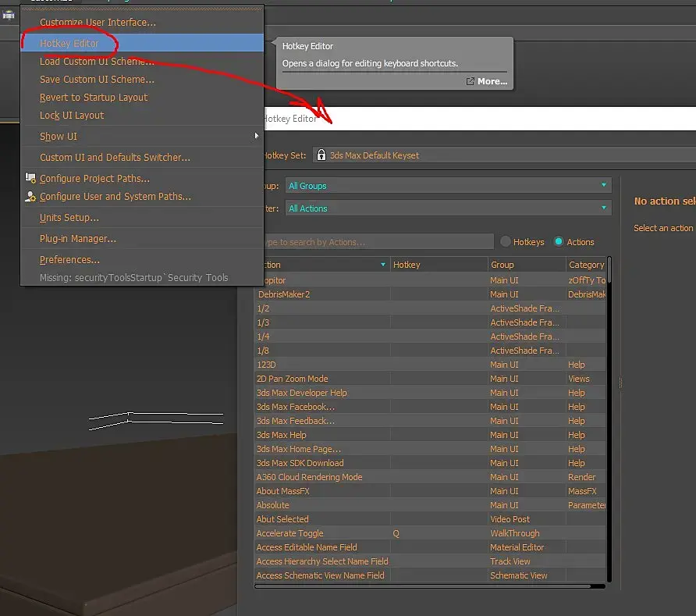696x616 pixels.
Task: Select the 3ds Max Developer Help row
Action: click(430, 393)
